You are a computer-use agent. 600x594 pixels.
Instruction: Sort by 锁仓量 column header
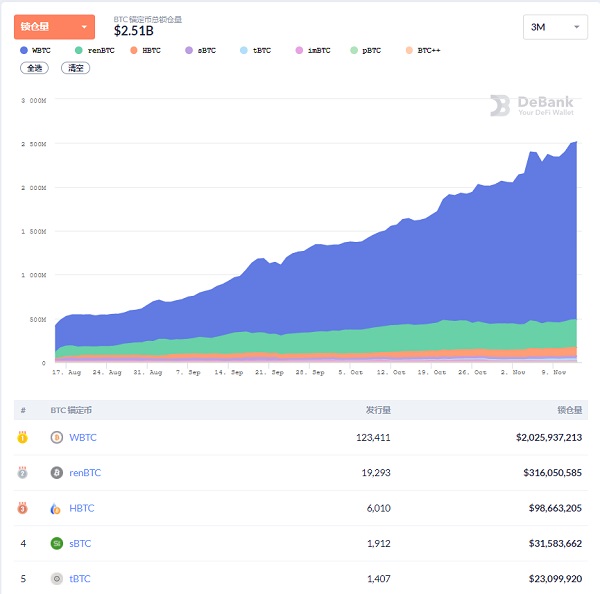tap(569, 410)
